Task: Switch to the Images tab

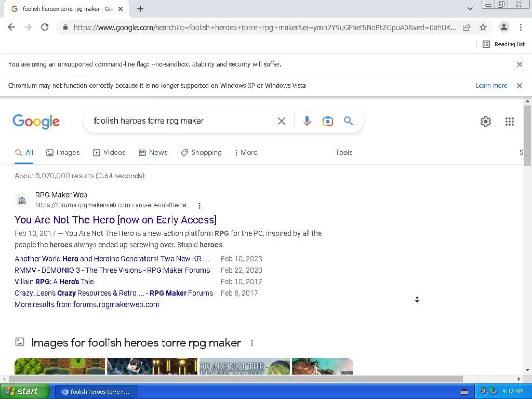Action: [63, 153]
